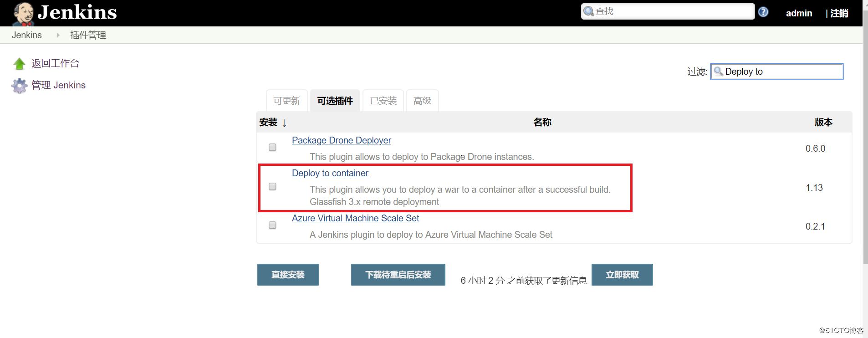The width and height of the screenshot is (868, 338).
Task: Click the 直接安装 button
Action: click(288, 275)
